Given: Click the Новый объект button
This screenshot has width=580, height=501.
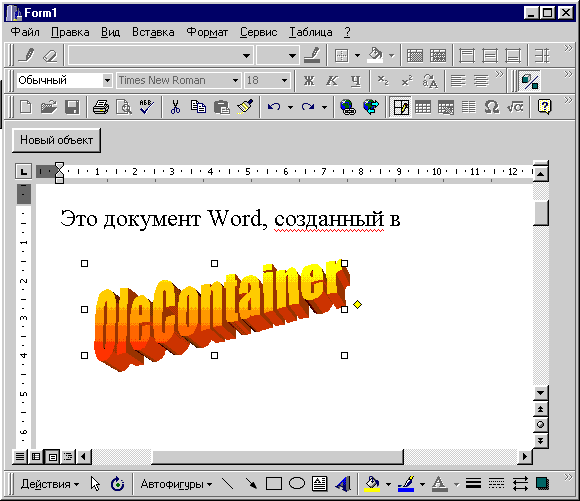Looking at the screenshot, I should 56,140.
